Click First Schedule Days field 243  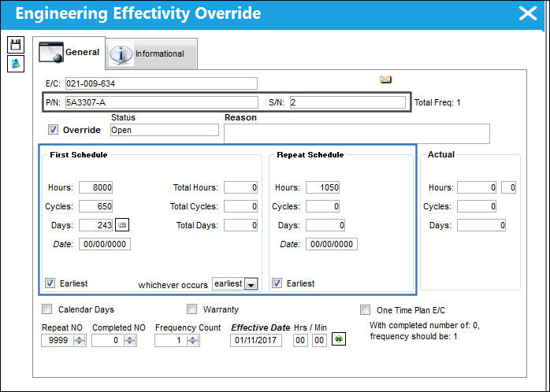click(x=96, y=225)
